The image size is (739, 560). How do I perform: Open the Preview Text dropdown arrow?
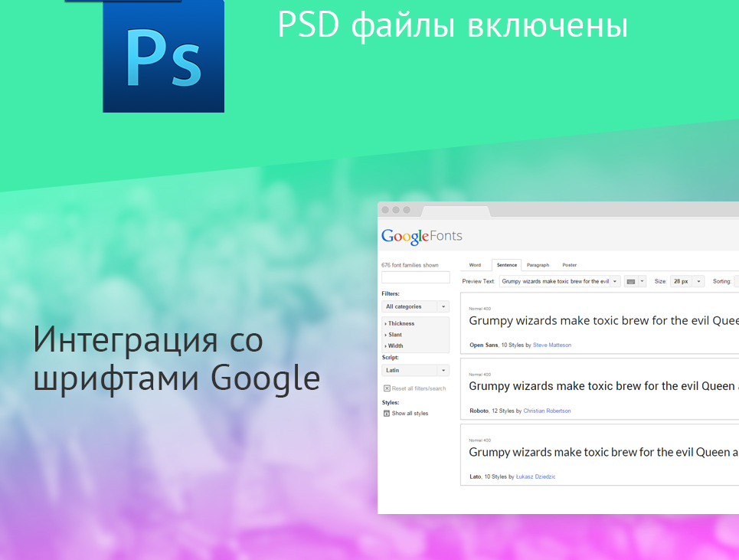[x=615, y=281]
